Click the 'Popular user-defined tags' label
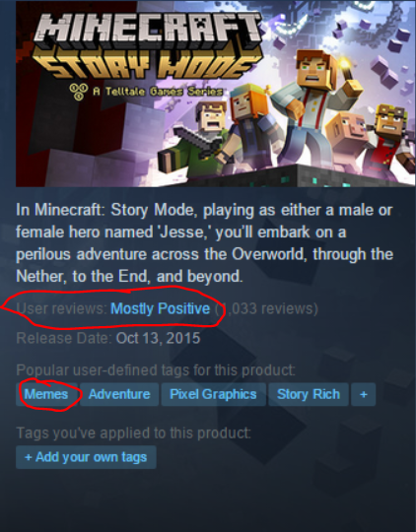416x532 pixels. click(x=156, y=370)
